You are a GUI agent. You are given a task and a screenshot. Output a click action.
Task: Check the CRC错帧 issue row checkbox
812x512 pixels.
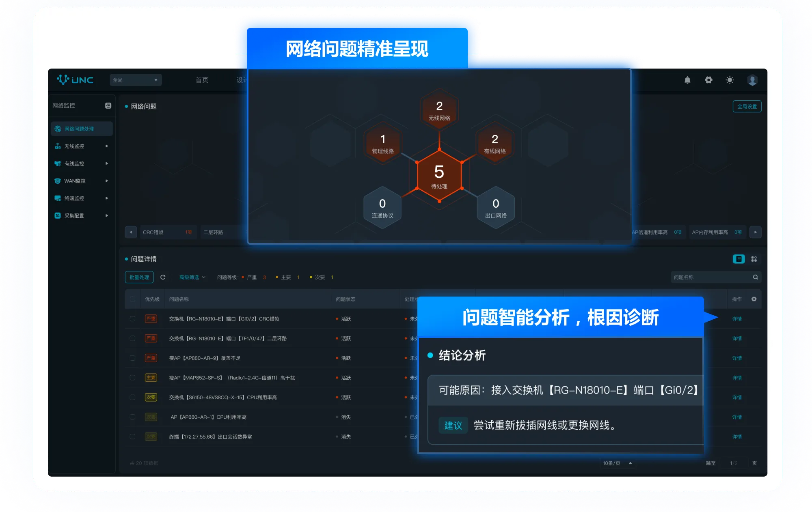[x=132, y=319]
